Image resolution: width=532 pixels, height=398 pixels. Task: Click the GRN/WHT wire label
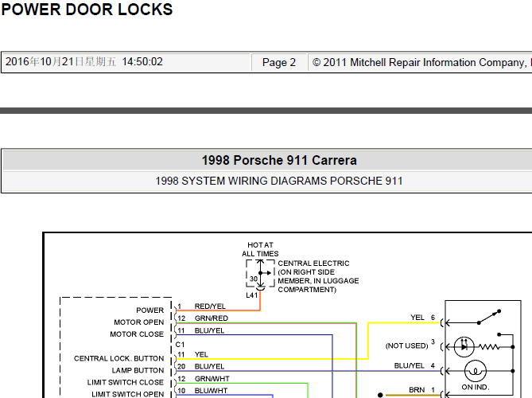212,379
